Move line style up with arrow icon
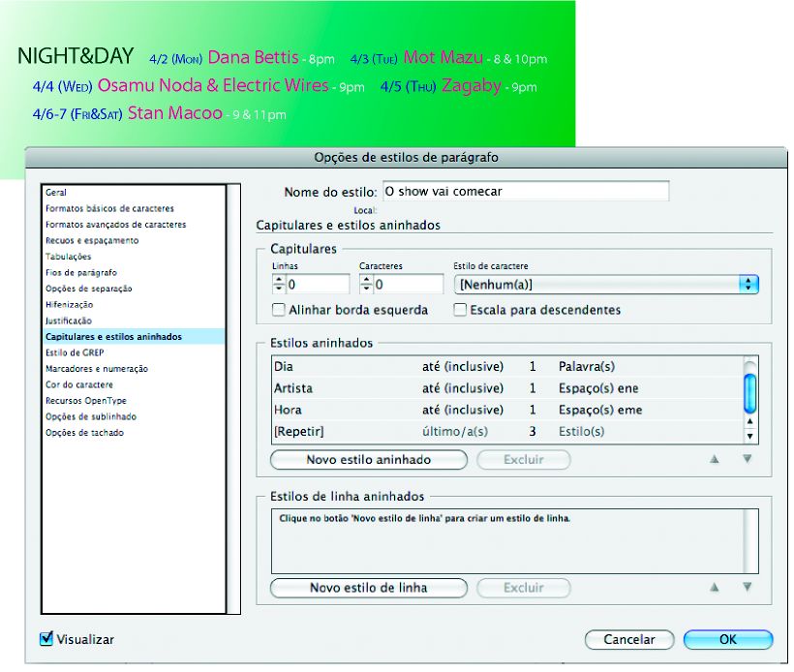This screenshot has width=794, height=672. tap(715, 588)
